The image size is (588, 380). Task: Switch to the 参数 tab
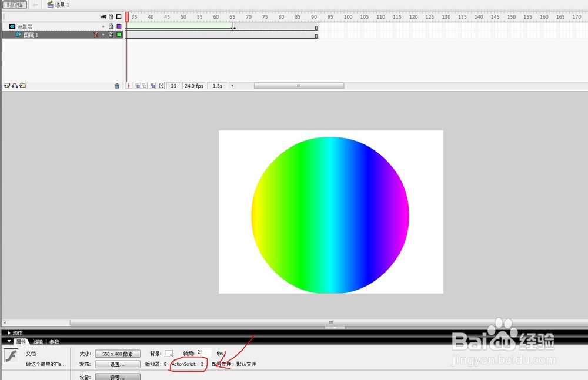[54, 342]
